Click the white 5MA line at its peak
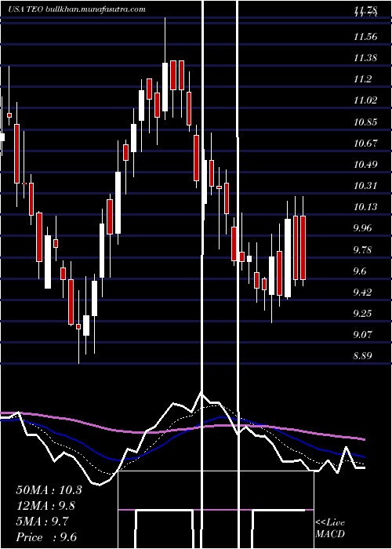Image resolution: width=392 pixels, height=549 pixels. tap(201, 394)
